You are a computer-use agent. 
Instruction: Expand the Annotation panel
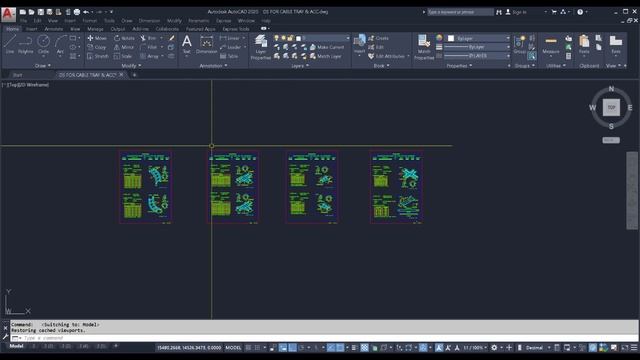(213, 66)
